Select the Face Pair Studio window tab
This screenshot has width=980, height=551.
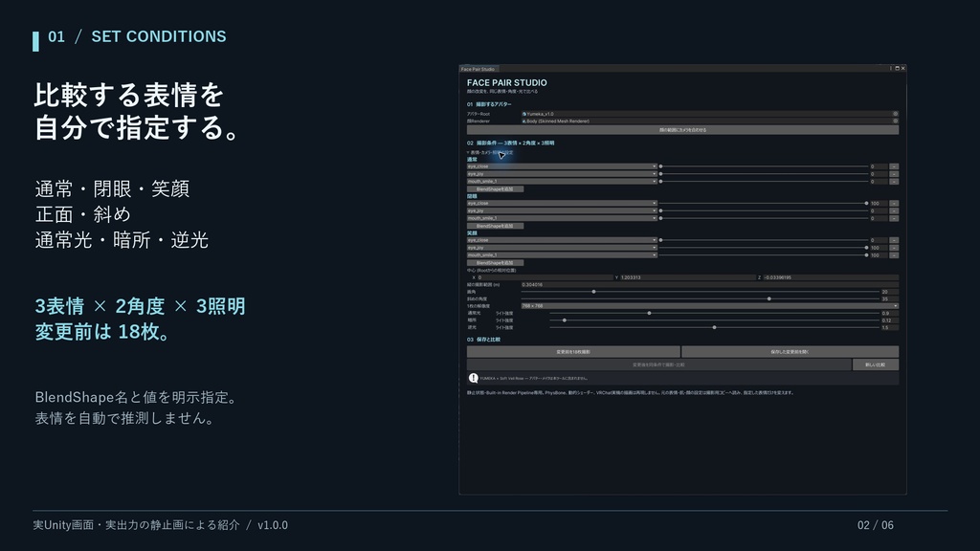479,69
